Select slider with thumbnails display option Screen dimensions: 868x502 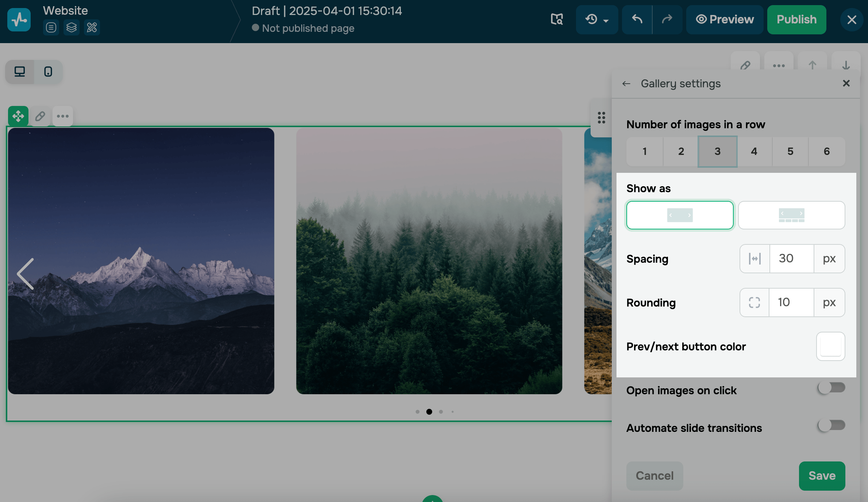pos(791,215)
